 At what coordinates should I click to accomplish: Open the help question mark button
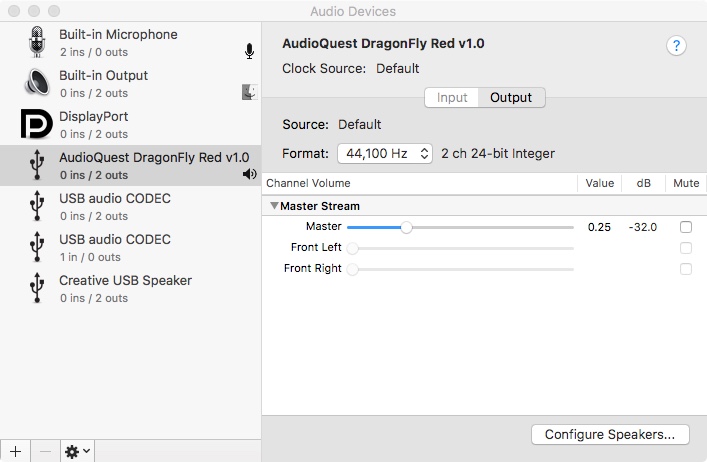click(x=676, y=46)
